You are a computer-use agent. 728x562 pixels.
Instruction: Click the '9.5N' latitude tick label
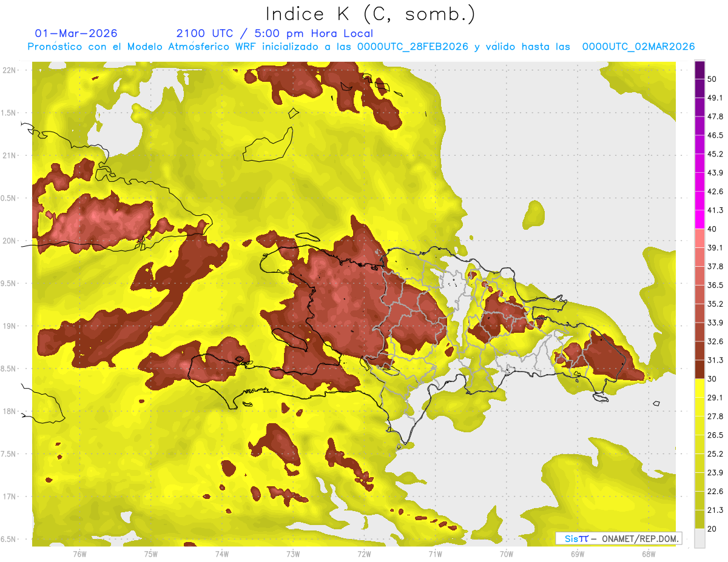click(8, 284)
